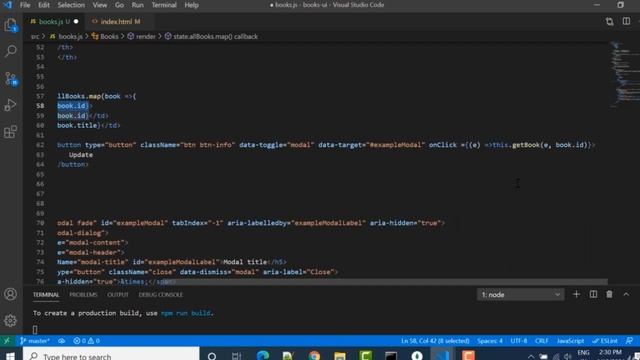Open the terminal selector '1: node' dropdown
Image resolution: width=640 pixels, height=360 pixels.
click(x=520, y=295)
